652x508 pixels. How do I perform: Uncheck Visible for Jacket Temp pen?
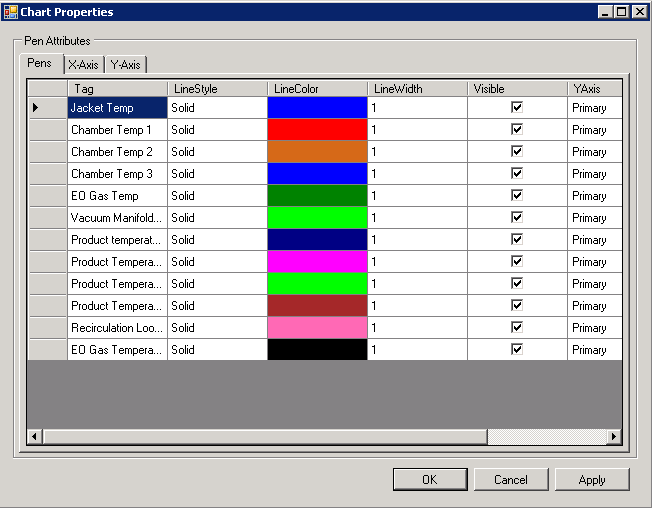[517, 108]
